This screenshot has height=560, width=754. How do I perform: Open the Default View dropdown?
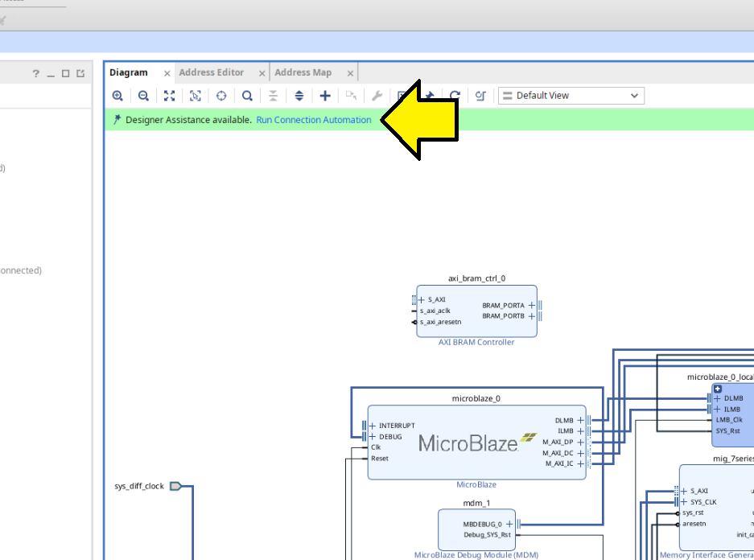pyautogui.click(x=571, y=96)
